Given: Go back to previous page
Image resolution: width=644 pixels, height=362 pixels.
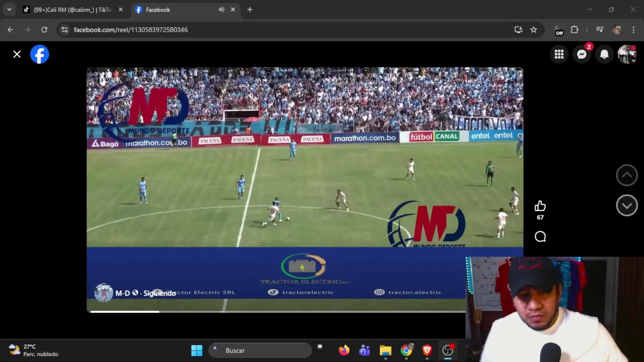Looking at the screenshot, I should coord(11,30).
